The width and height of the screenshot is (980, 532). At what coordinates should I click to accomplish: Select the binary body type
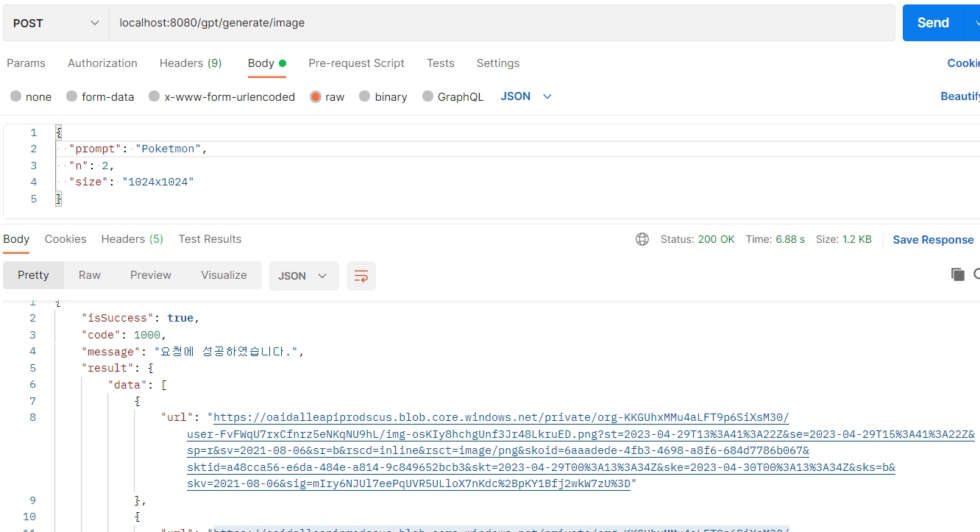pyautogui.click(x=383, y=96)
